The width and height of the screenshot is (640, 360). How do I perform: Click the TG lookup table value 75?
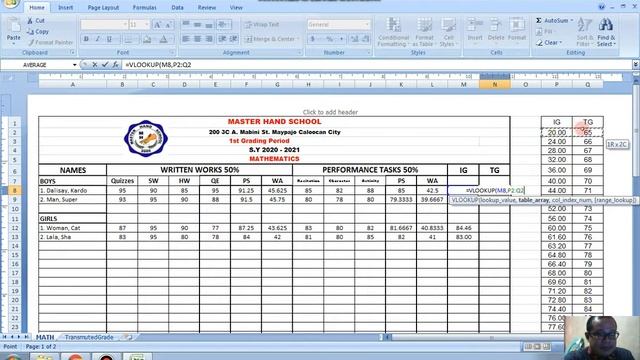(588, 228)
